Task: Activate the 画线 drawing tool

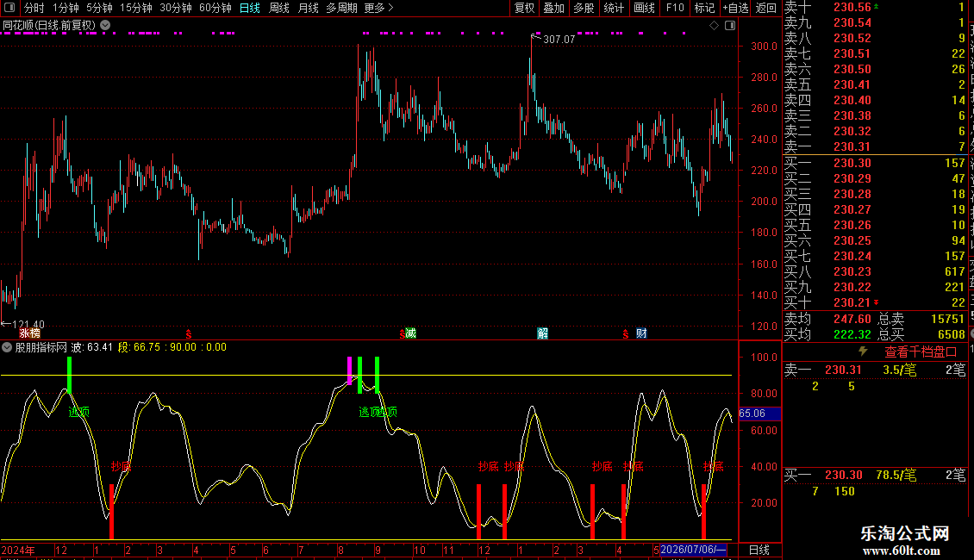Action: (x=644, y=8)
